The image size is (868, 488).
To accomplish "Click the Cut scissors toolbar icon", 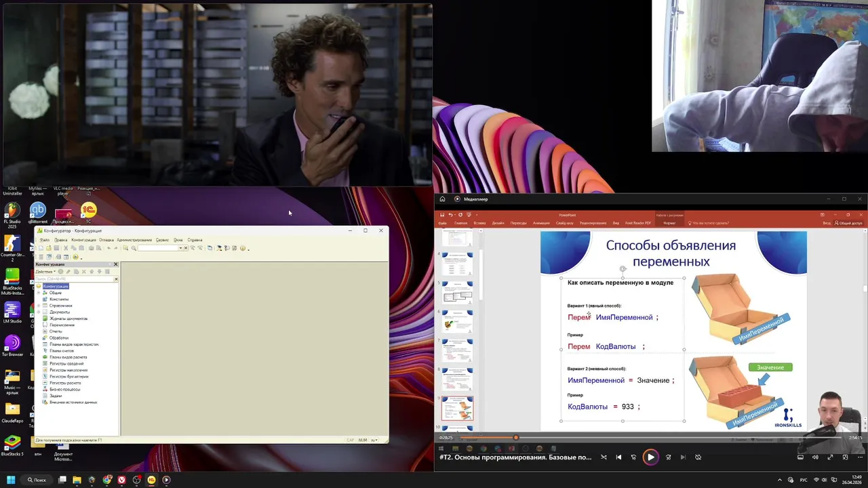I will pyautogui.click(x=66, y=248).
